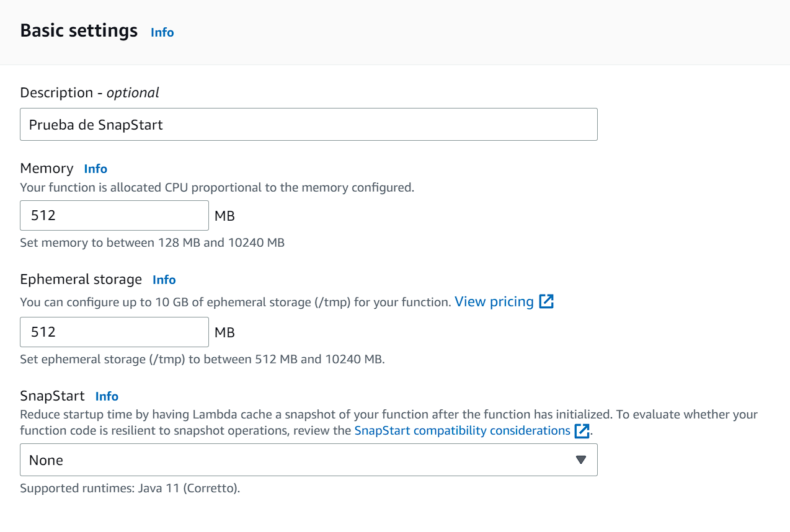Click external link icon after SnapStart compatibility considerations

click(582, 431)
